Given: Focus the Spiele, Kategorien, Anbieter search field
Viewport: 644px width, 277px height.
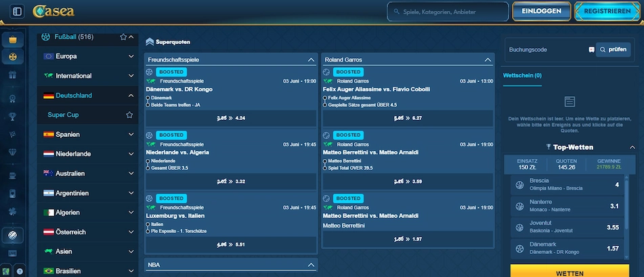Looking at the screenshot, I should pos(448,12).
